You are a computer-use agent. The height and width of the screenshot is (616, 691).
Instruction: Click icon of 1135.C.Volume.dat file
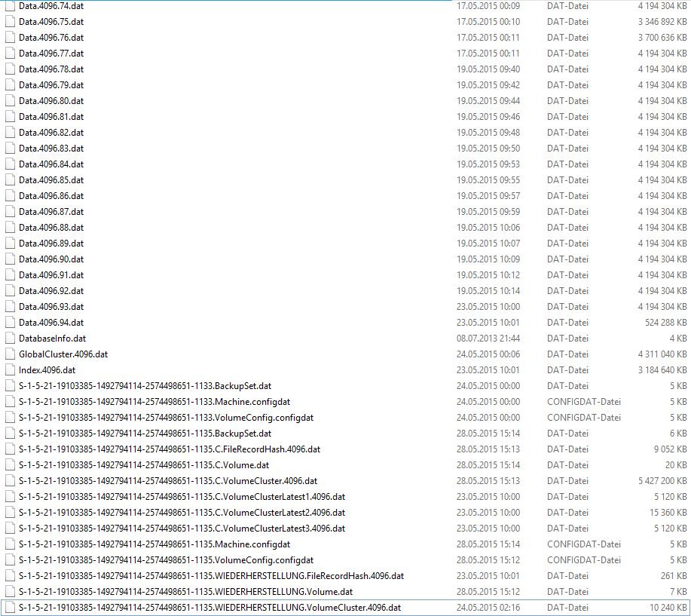pyautogui.click(x=10, y=465)
